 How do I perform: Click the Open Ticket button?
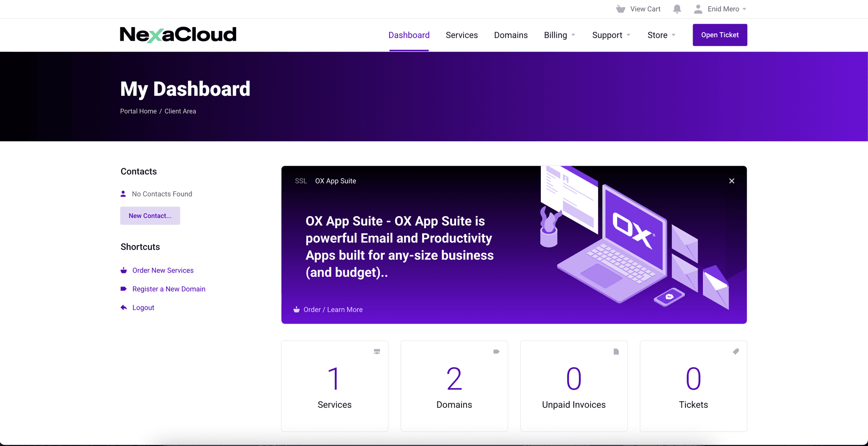[x=720, y=35]
